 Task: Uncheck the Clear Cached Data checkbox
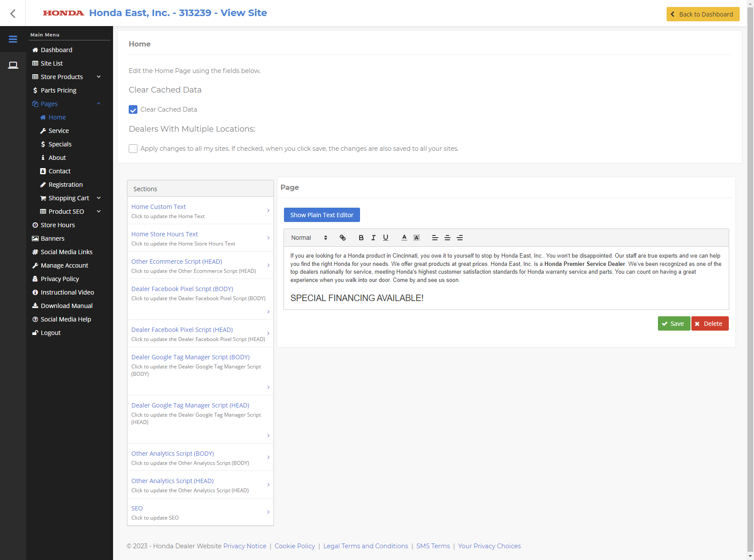133,109
